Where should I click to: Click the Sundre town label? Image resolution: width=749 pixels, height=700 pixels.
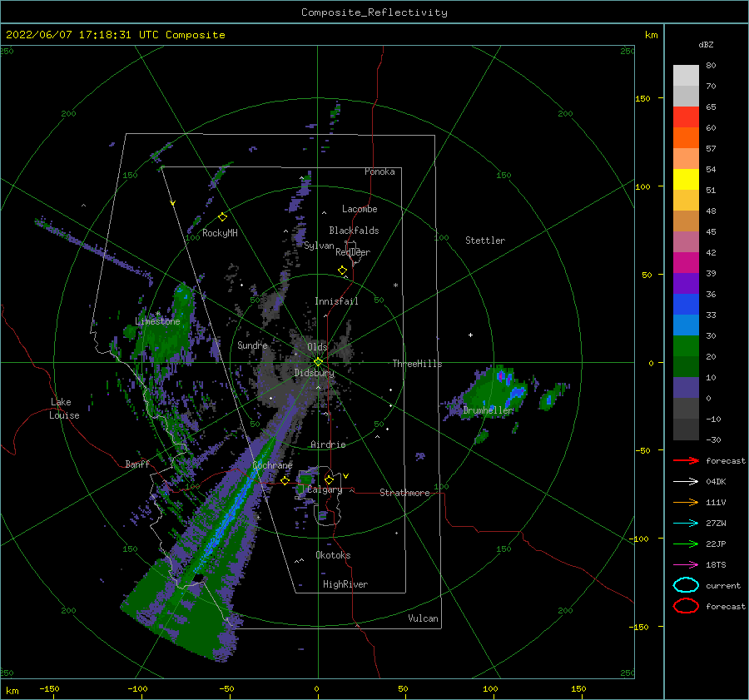pos(252,345)
